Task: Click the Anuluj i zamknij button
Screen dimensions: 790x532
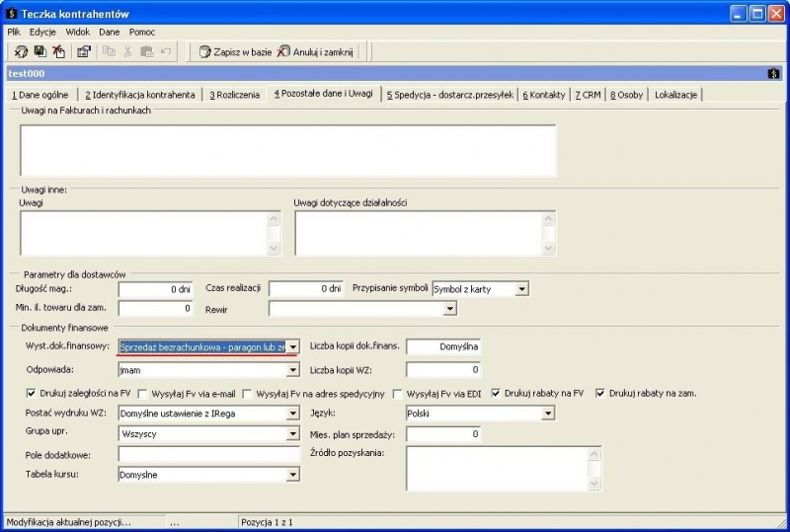Action: (315, 52)
